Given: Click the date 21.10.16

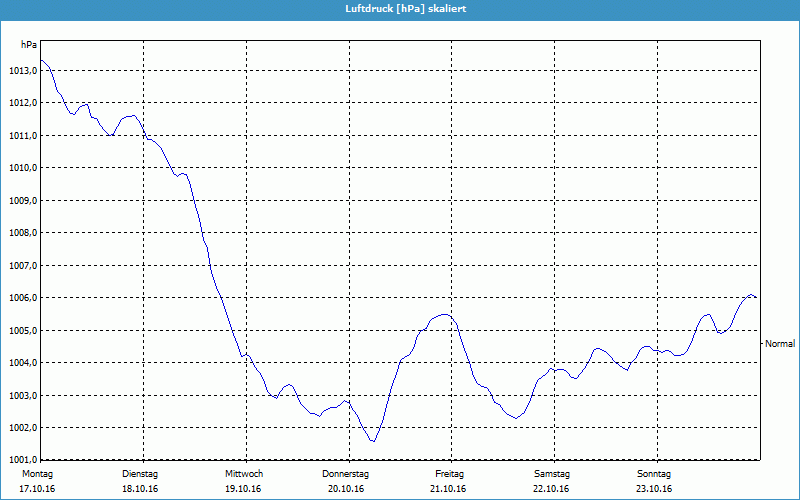Looking at the screenshot, I should 448,489.
